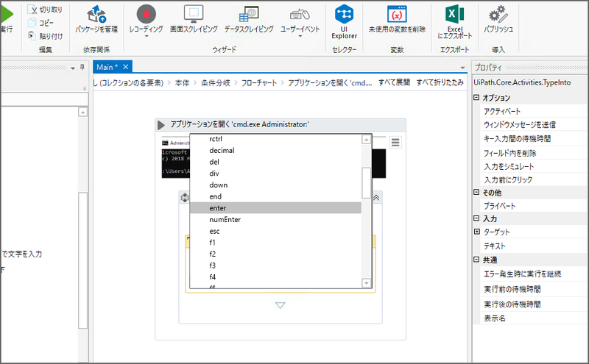Click the すべて折りたたみ collapse all link
Screen dimensions: 589x364
[x=440, y=82]
